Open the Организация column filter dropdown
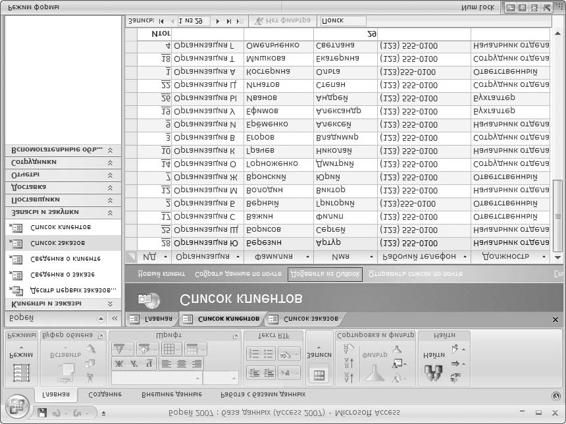566x424 pixels. (238, 257)
